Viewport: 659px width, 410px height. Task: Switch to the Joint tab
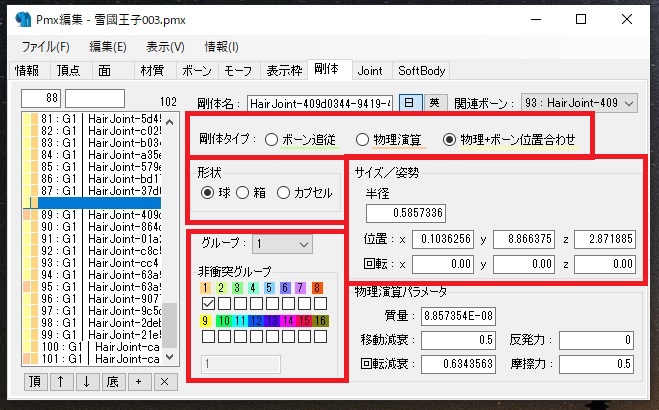point(370,71)
